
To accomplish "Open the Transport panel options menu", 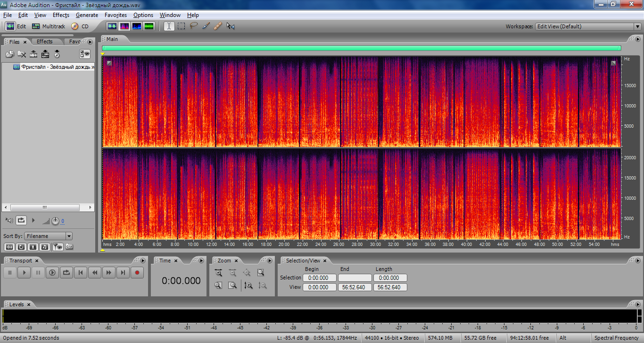I will pyautogui.click(x=143, y=260).
